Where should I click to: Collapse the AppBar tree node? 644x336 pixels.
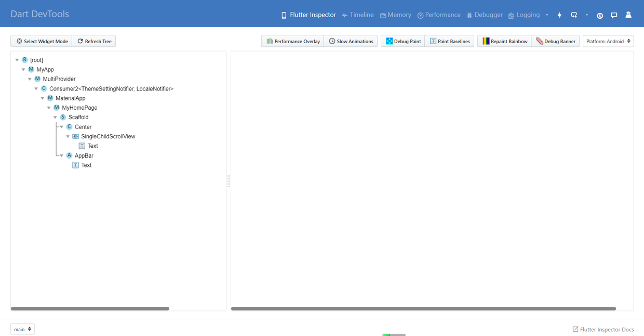[62, 156]
